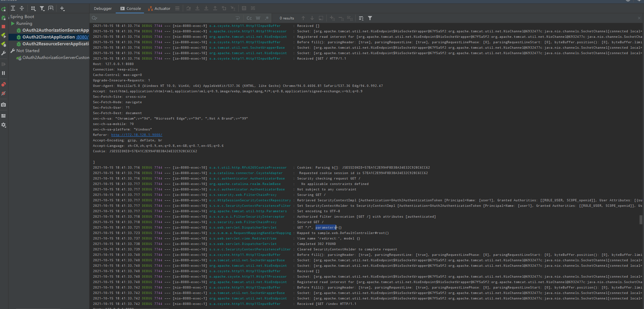Click Add Selection for Next Occurrence icon
This screenshot has width=644, height=309.
(332, 18)
